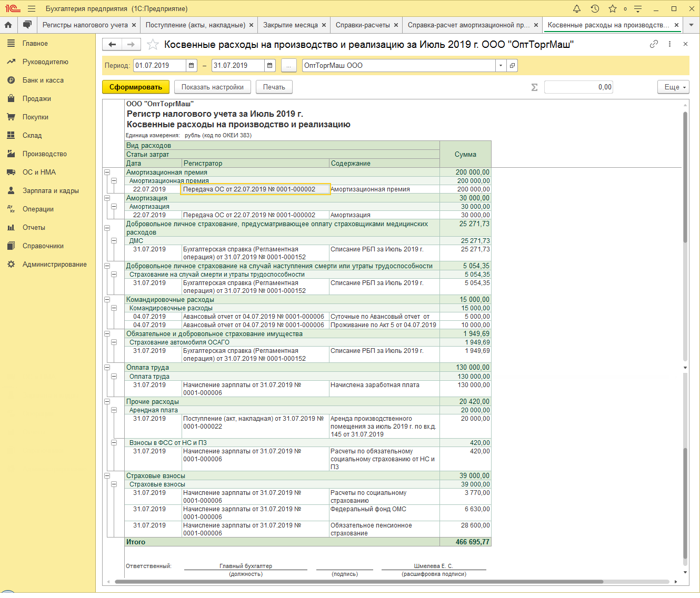Collapse the Оплата труда group
Viewport: 700px width, 598px height.
(x=107, y=367)
